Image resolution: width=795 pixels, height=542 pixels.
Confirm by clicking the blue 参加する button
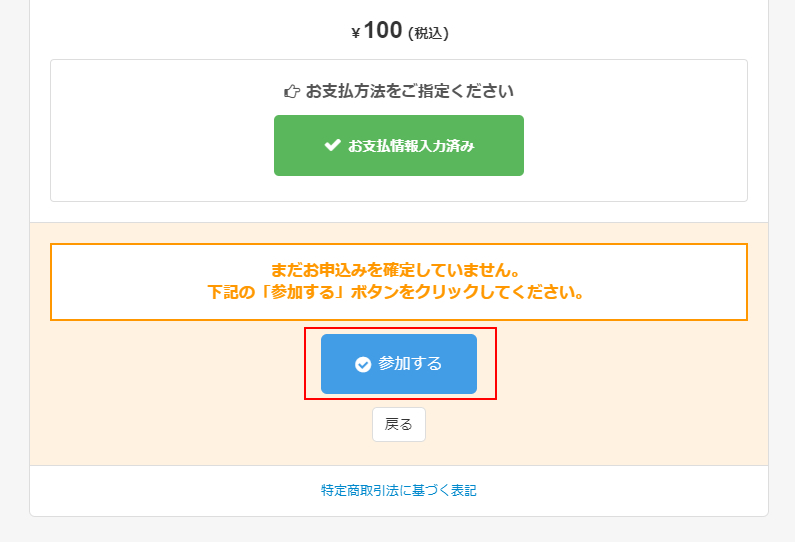[398, 364]
